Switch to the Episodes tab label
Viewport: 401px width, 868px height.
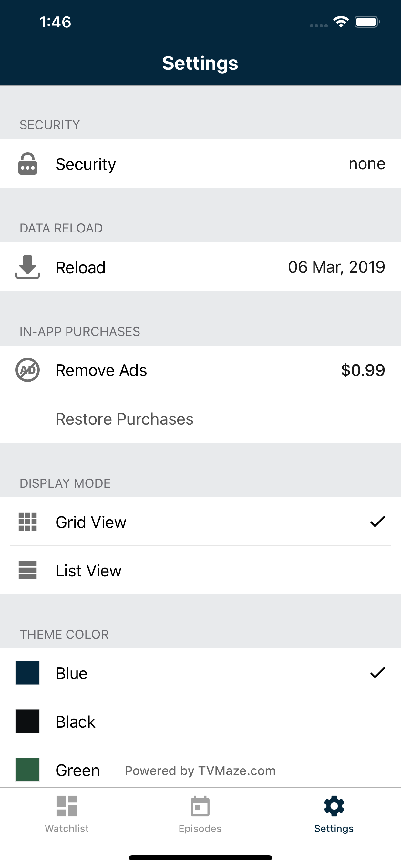click(200, 828)
